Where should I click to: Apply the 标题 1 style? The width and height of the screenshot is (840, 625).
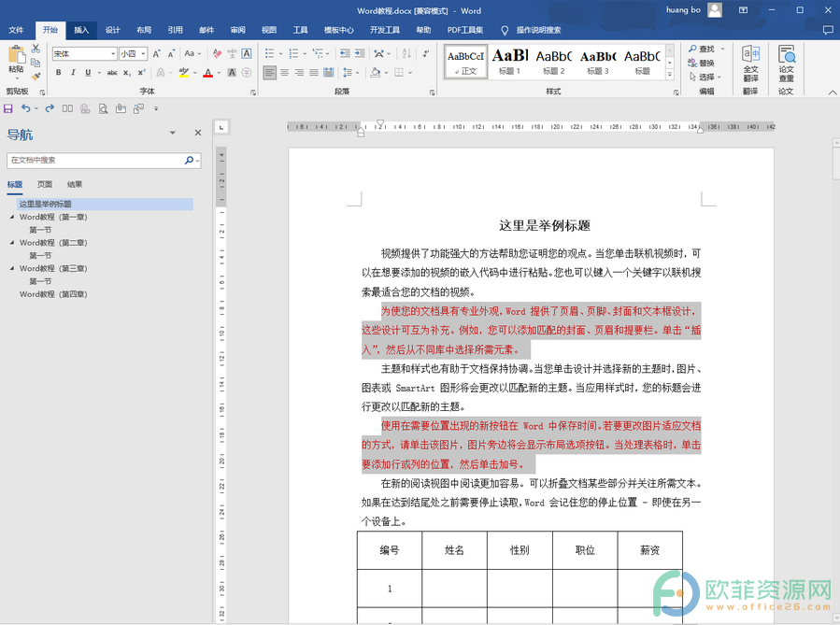click(510, 62)
